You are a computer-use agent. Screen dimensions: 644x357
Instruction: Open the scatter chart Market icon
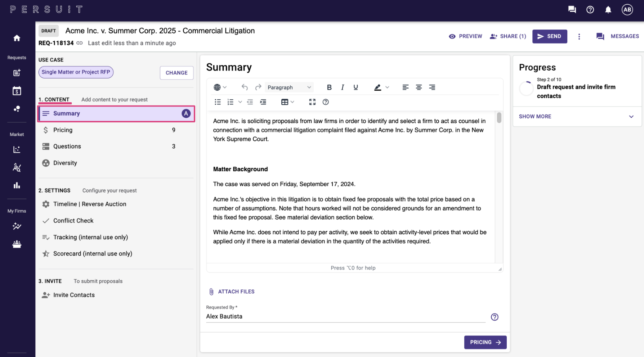pos(17,149)
